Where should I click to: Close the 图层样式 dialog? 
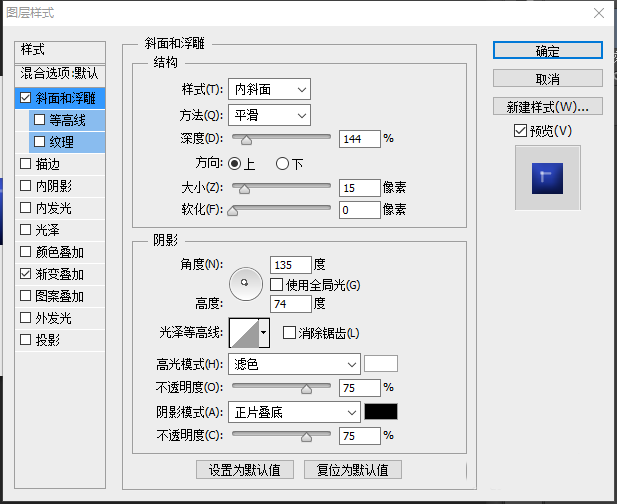tap(599, 13)
